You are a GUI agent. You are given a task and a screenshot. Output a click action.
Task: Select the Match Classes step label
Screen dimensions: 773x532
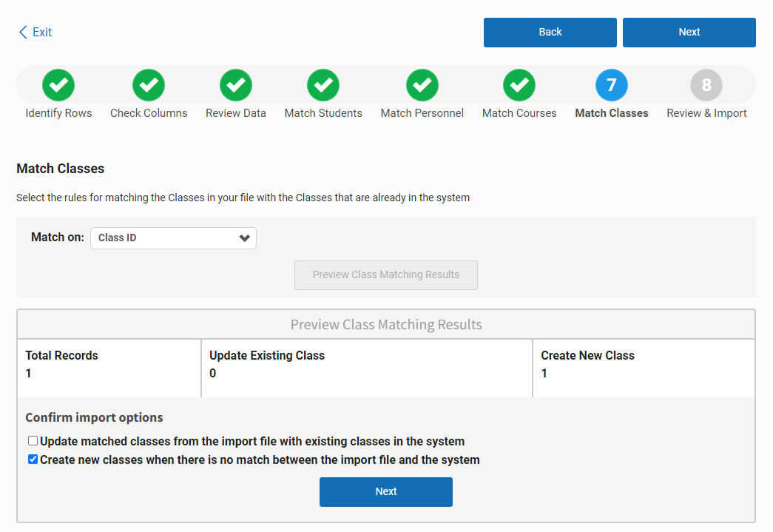pyautogui.click(x=612, y=113)
